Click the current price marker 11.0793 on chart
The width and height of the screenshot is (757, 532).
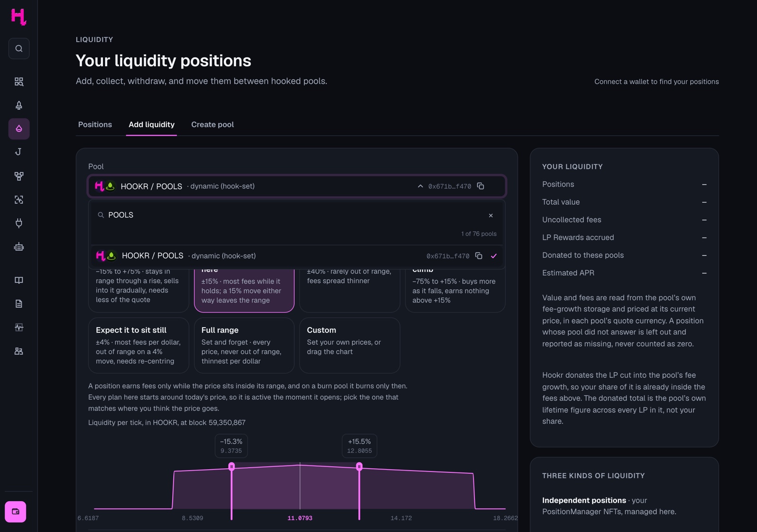tap(300, 518)
